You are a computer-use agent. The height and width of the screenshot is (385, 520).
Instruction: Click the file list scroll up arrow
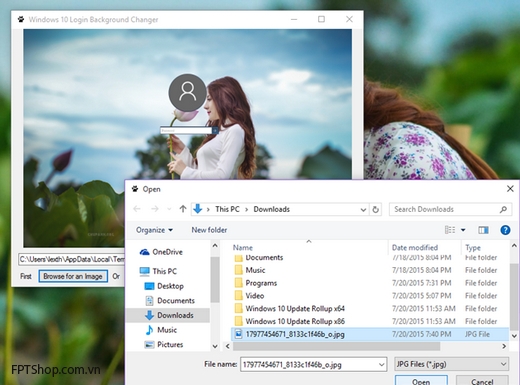(514, 246)
